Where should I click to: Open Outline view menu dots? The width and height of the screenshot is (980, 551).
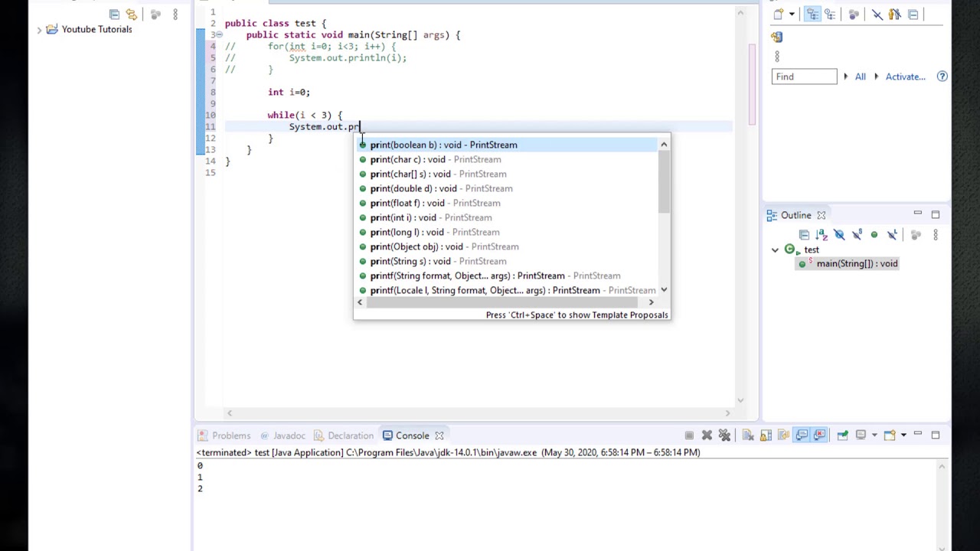click(936, 234)
